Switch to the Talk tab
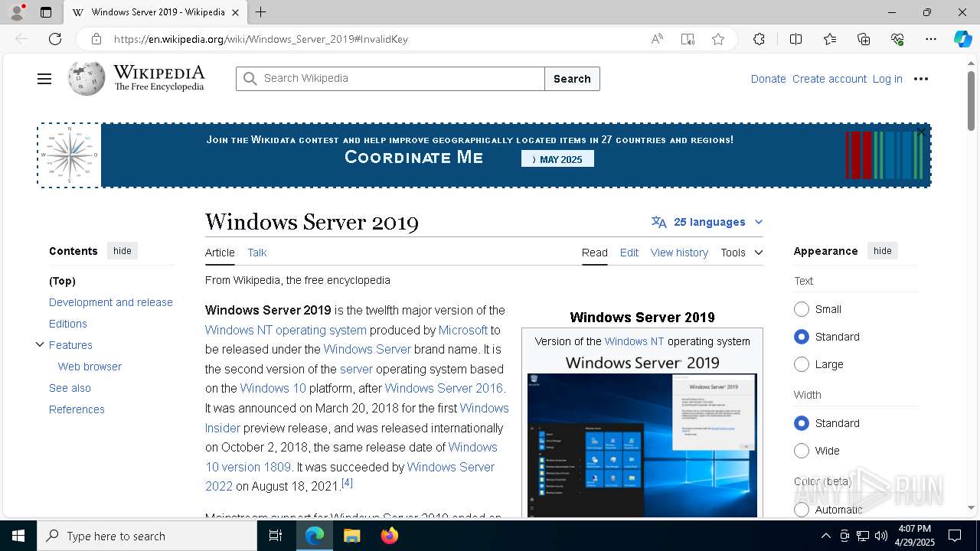 (x=257, y=253)
